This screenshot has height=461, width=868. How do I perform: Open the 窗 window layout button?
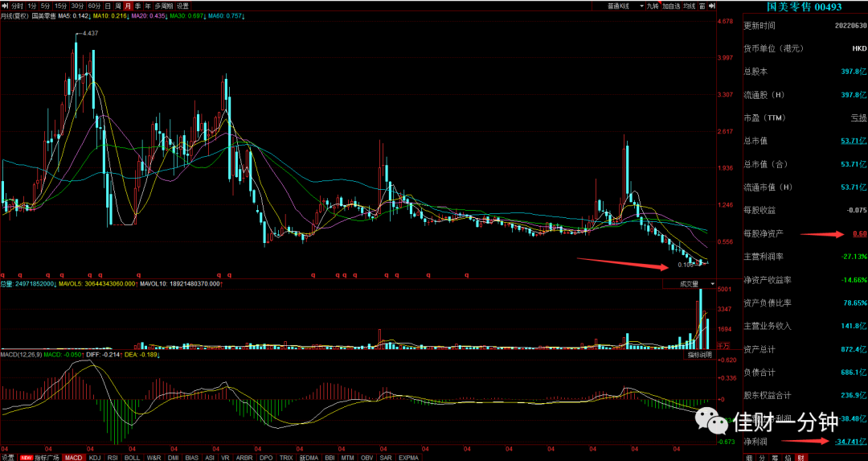(x=702, y=6)
